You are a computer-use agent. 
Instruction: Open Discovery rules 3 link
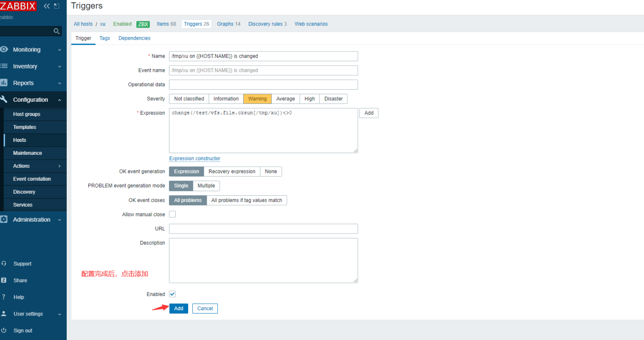(268, 24)
